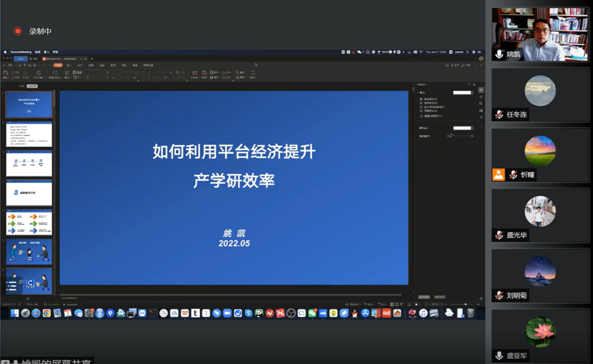This screenshot has height=364, width=593.
Task: Click the 盛光华 participant name label
Action: [516, 235]
